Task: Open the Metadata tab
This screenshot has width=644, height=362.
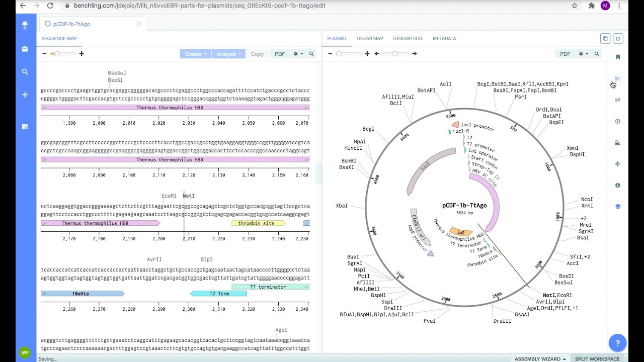Action: tap(444, 39)
